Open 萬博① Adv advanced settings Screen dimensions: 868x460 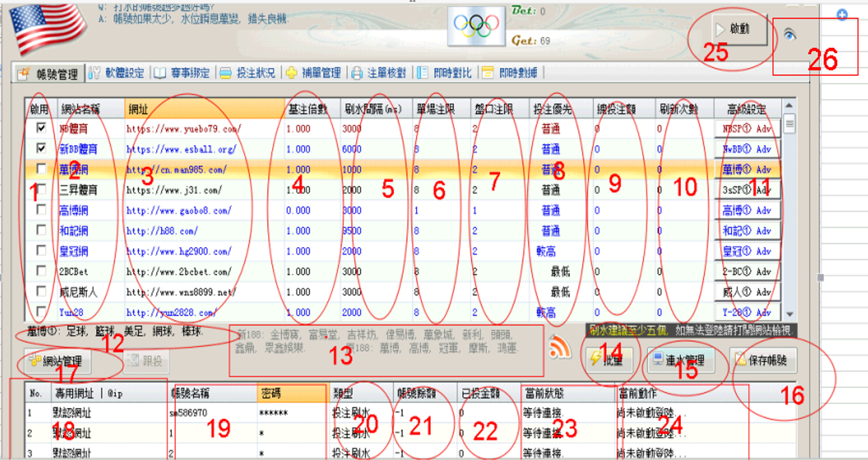[x=747, y=169]
